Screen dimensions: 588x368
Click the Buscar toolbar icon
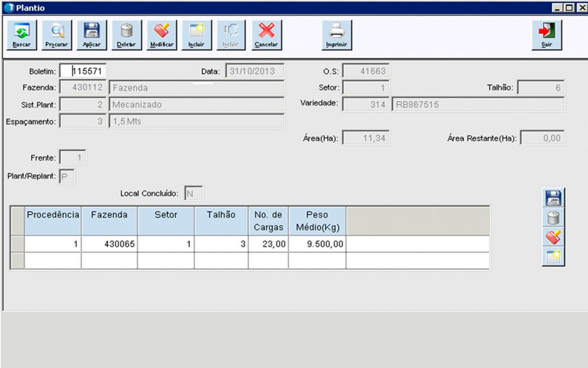pyautogui.click(x=22, y=35)
